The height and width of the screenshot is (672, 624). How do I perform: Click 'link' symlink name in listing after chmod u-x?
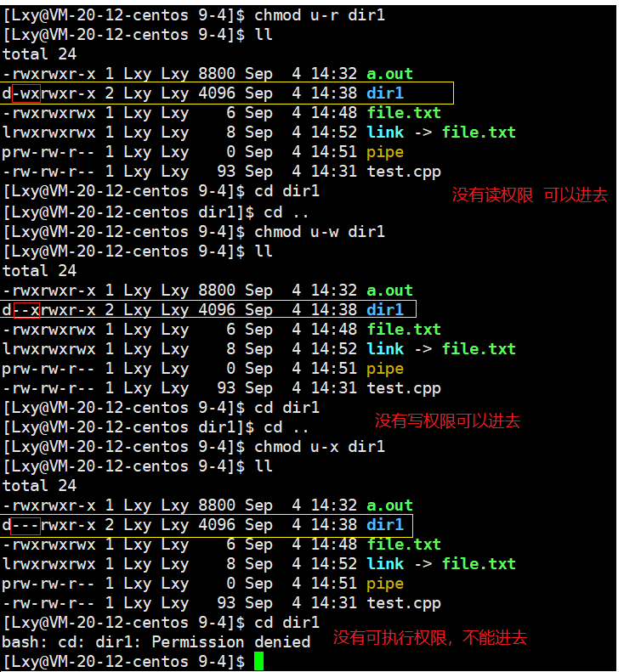[385, 564]
